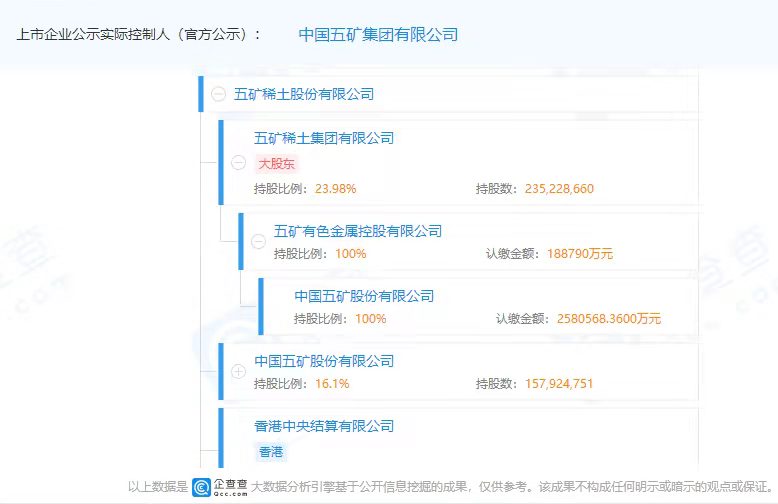The height and width of the screenshot is (504, 778).
Task: Click the 上市企业公示实际控制人 heading label
Action: (138, 35)
